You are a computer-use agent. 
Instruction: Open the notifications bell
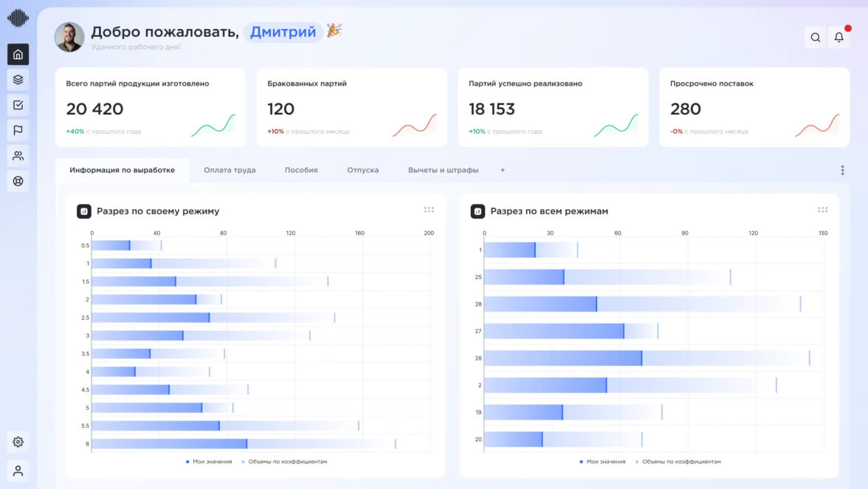tap(838, 38)
